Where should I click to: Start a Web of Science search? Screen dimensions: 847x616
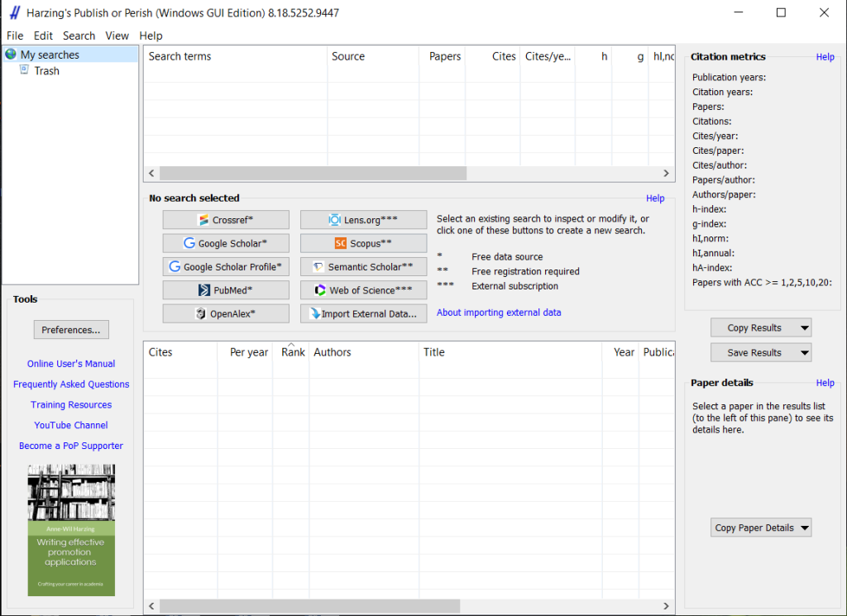363,290
